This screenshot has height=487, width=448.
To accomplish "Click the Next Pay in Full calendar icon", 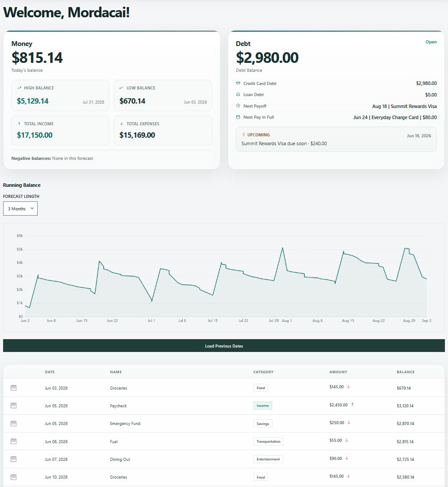I will (238, 117).
